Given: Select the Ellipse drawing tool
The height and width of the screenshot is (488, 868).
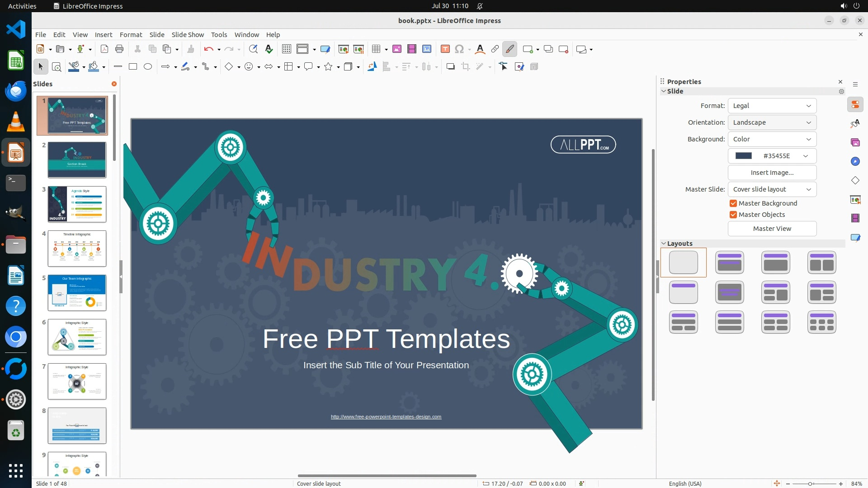Looking at the screenshot, I should (148, 67).
